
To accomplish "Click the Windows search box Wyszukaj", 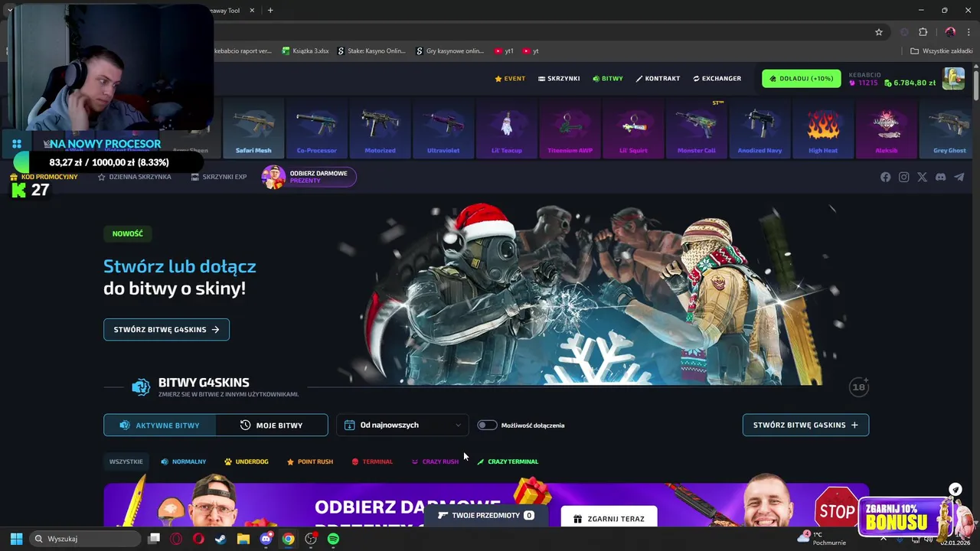I will (x=87, y=539).
